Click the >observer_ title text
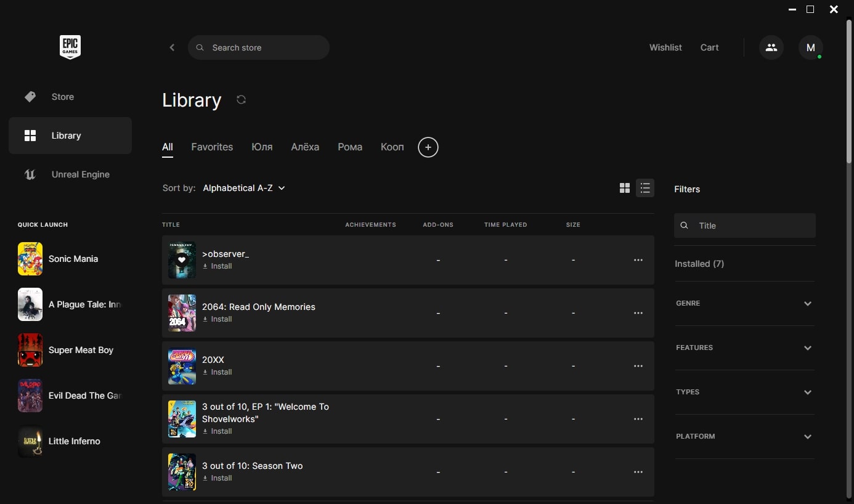Screen dimensions: 854x504 [x=226, y=254]
